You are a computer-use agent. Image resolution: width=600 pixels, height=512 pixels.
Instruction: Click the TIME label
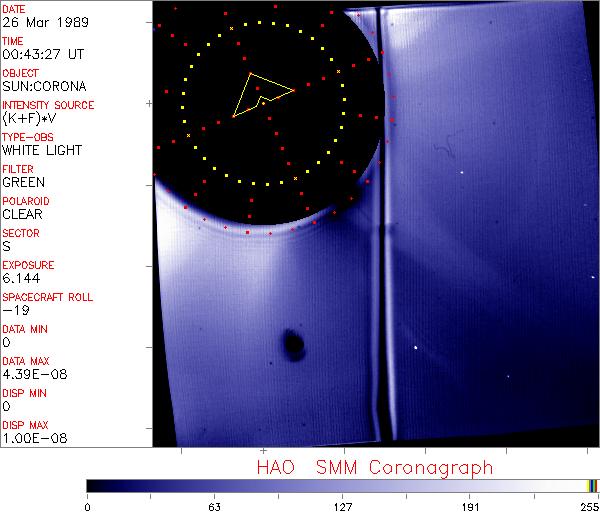click(13, 41)
